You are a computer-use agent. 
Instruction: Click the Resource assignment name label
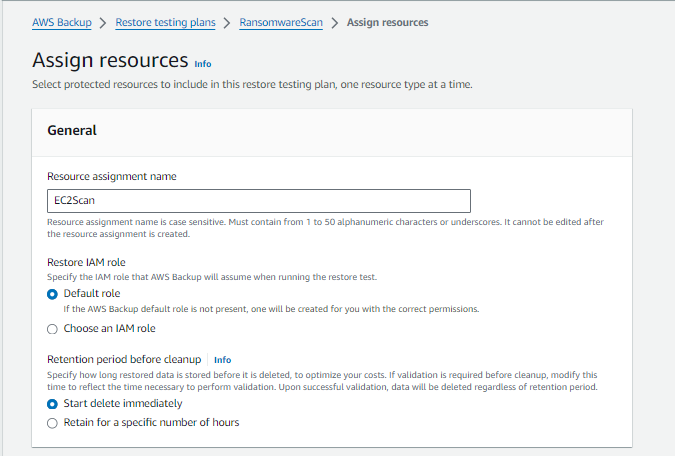(x=112, y=176)
